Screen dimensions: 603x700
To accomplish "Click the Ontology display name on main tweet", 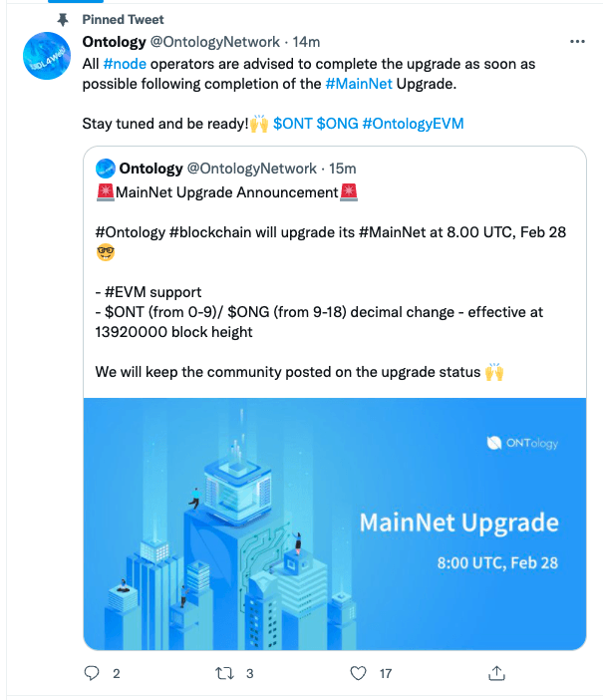I will (x=115, y=42).
